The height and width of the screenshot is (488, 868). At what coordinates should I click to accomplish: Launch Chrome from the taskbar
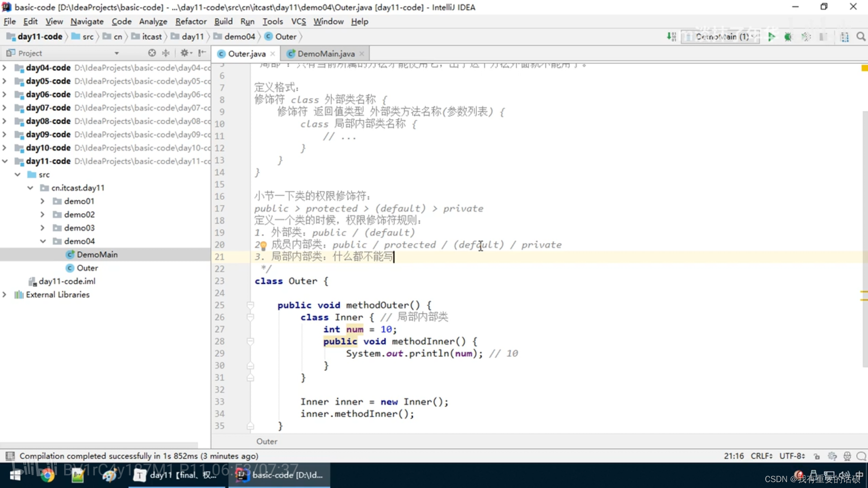(47, 475)
